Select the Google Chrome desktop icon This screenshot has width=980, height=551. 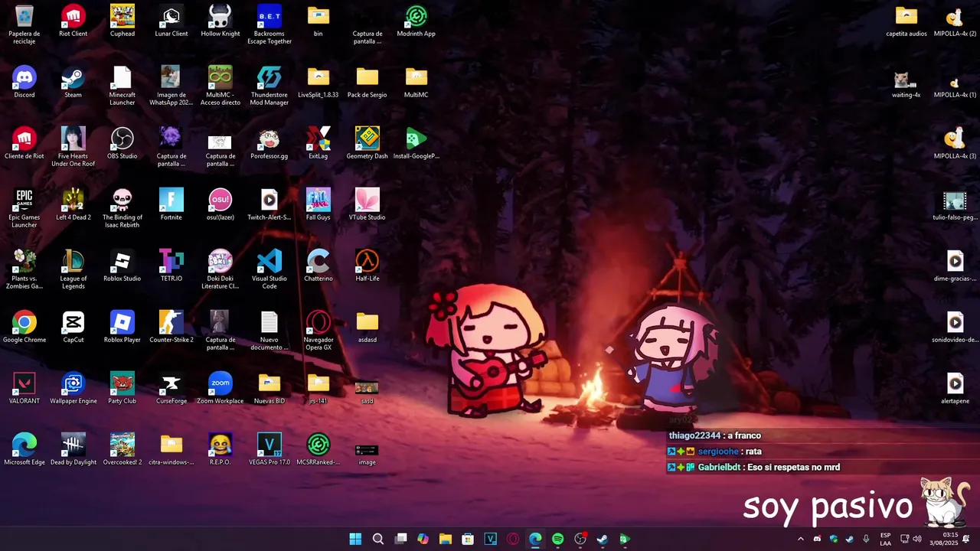[24, 327]
